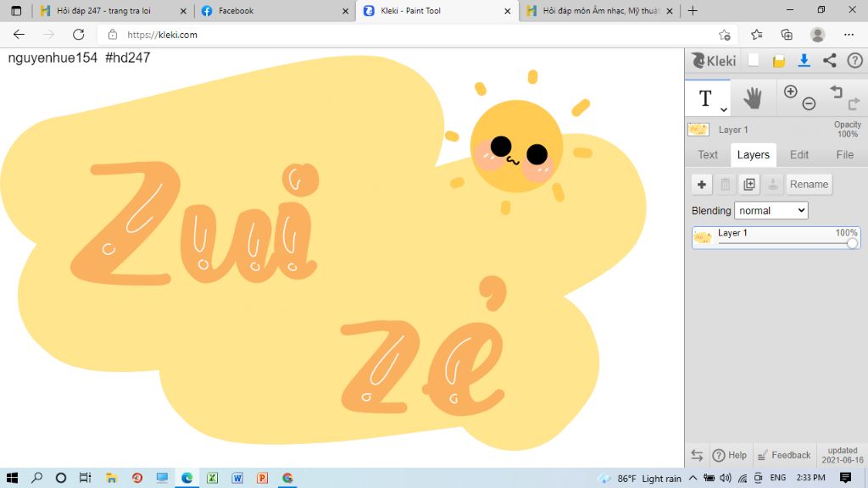Screen dimensions: 868x488
Task: Open taskbar search magnifier
Action: click(x=36, y=478)
